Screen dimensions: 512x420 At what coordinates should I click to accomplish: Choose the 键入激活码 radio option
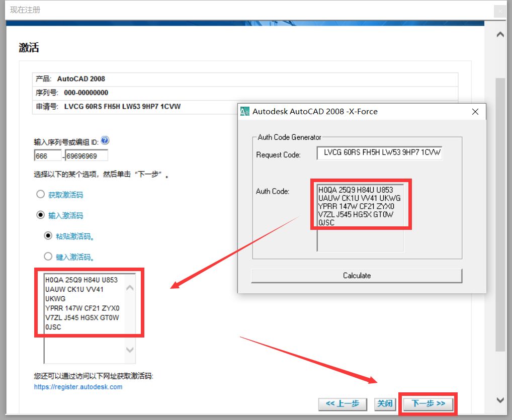click(48, 257)
